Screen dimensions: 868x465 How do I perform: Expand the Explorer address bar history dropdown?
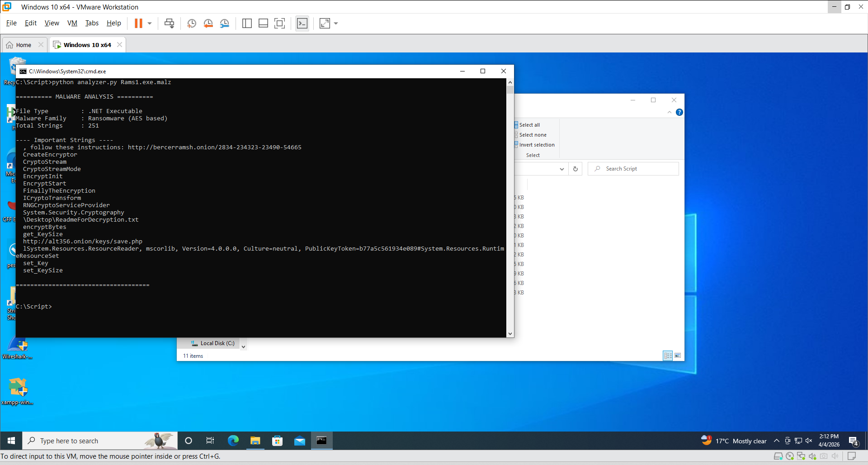561,169
